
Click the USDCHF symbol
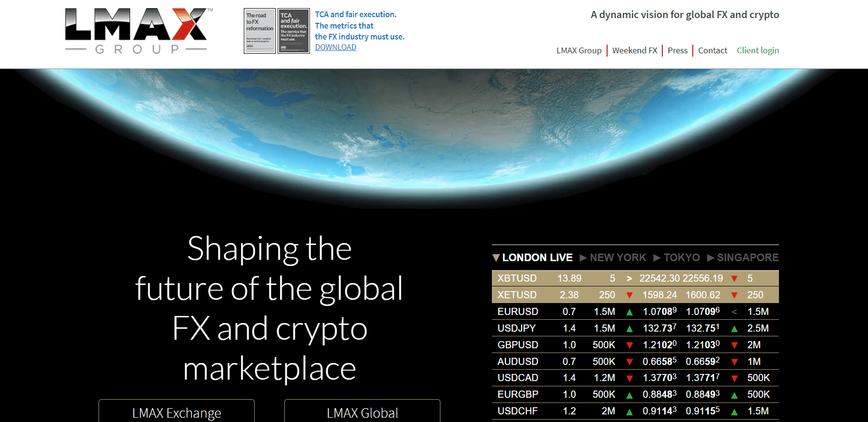coord(518,411)
